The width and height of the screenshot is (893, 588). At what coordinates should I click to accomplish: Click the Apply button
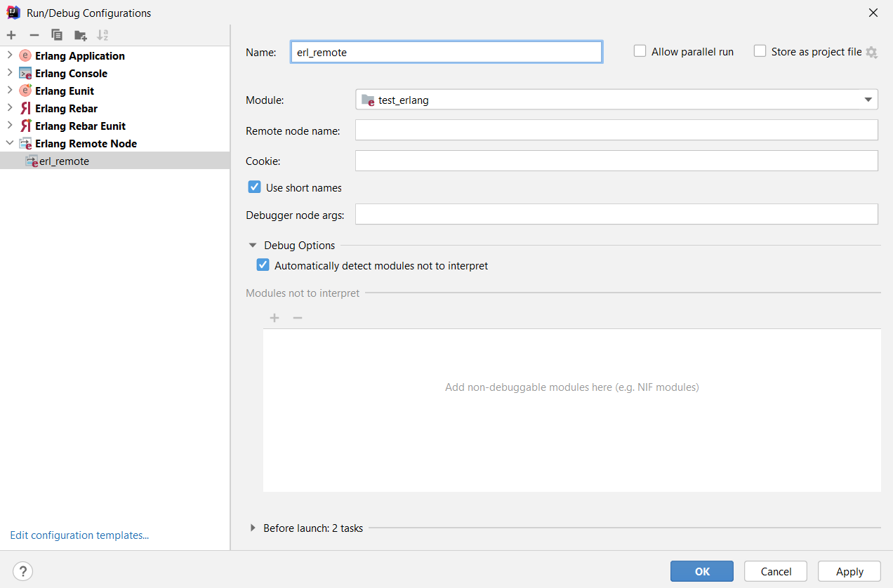pyautogui.click(x=849, y=571)
